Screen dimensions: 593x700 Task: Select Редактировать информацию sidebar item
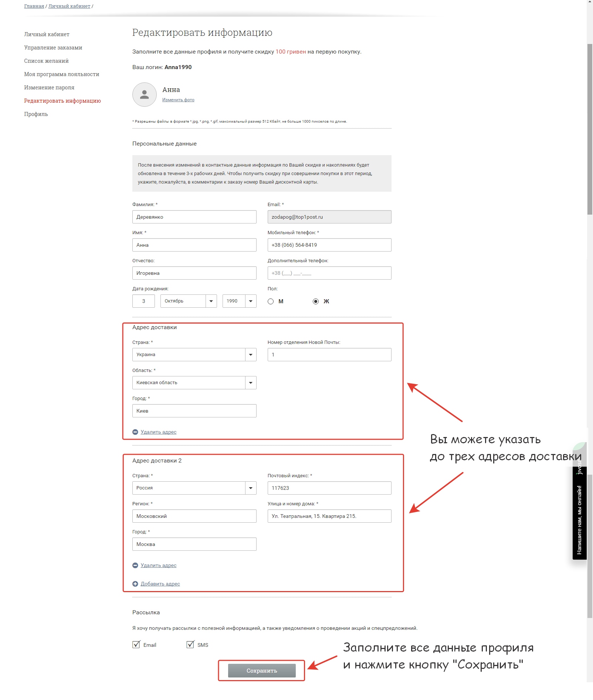(62, 101)
